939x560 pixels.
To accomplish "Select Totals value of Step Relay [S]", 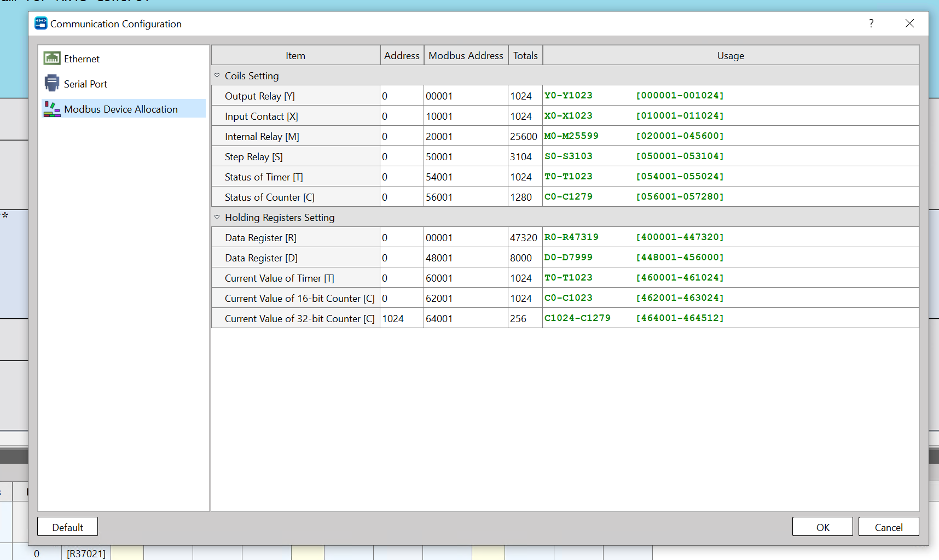I will 524,156.
